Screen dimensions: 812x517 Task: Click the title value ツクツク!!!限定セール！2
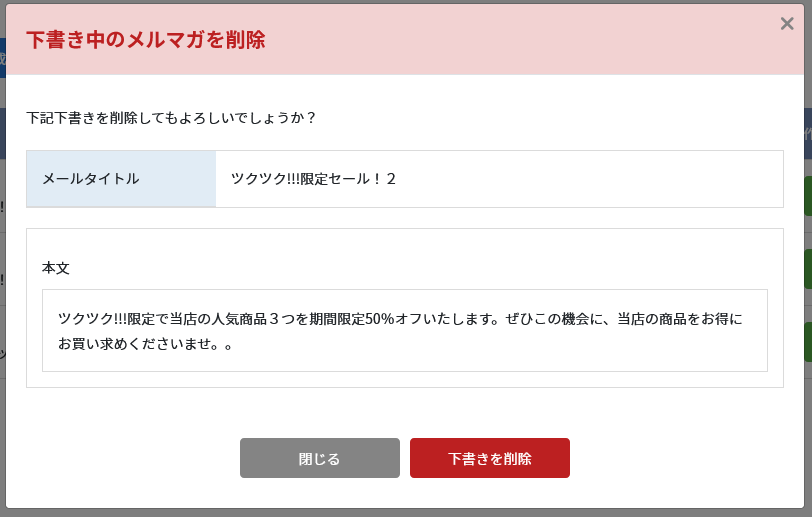313,179
